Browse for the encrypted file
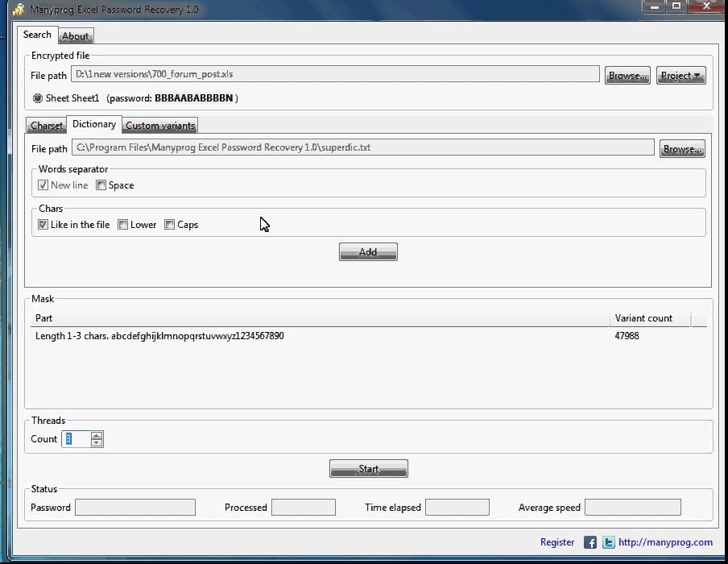 627,75
